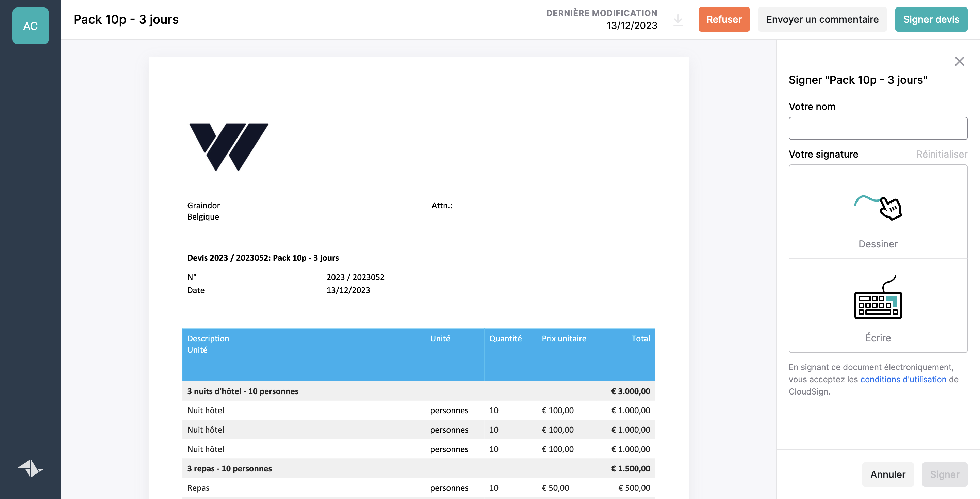Close the signing panel with X
The width and height of the screenshot is (980, 499).
[959, 61]
